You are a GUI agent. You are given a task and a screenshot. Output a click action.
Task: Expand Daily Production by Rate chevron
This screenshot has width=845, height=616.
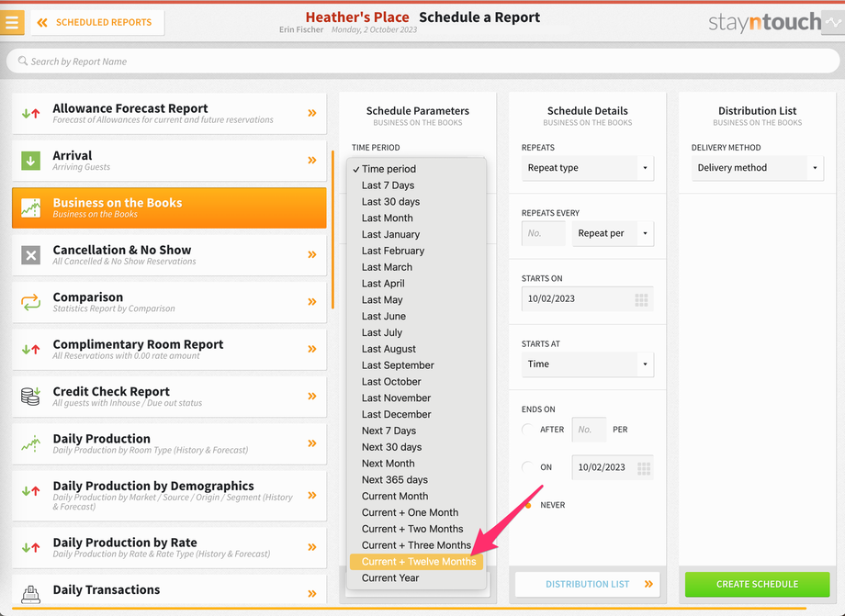click(312, 547)
